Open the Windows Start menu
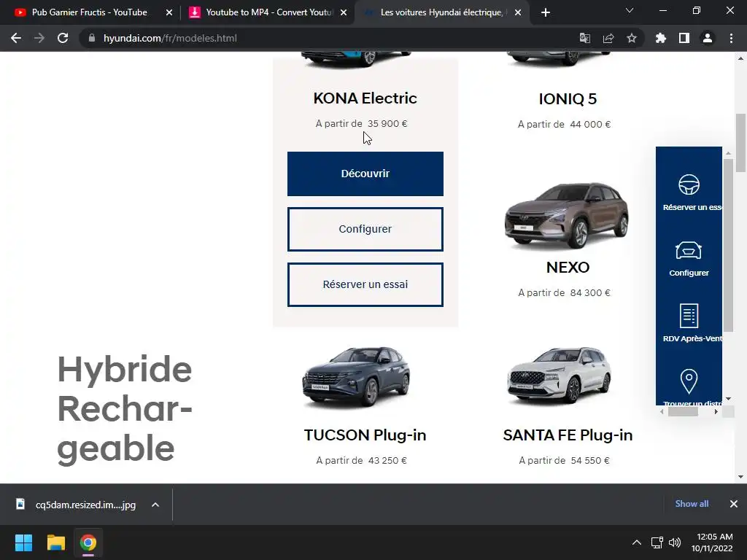Image resolution: width=747 pixels, height=560 pixels. tap(23, 542)
